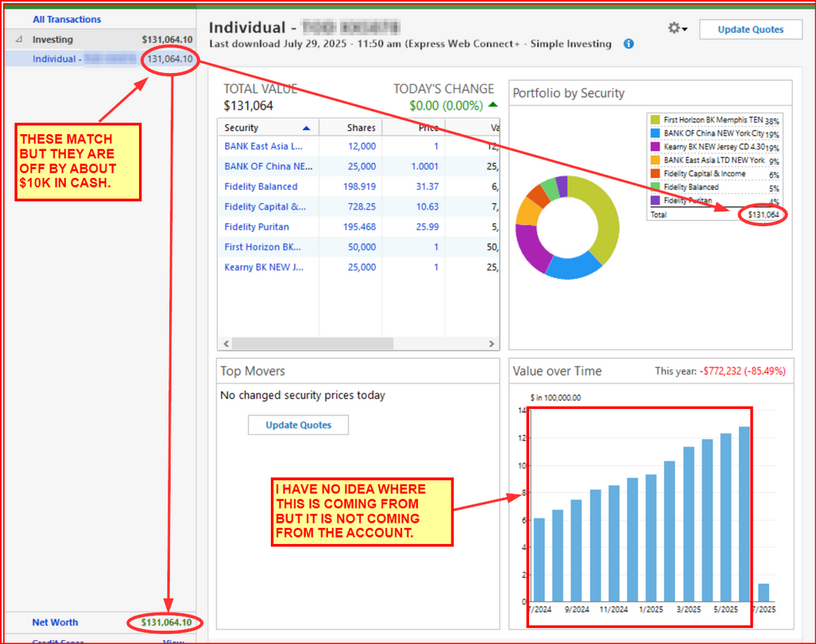Screen dimensions: 816x644
Task: Open First Horizon BK... security
Action: pos(262,247)
